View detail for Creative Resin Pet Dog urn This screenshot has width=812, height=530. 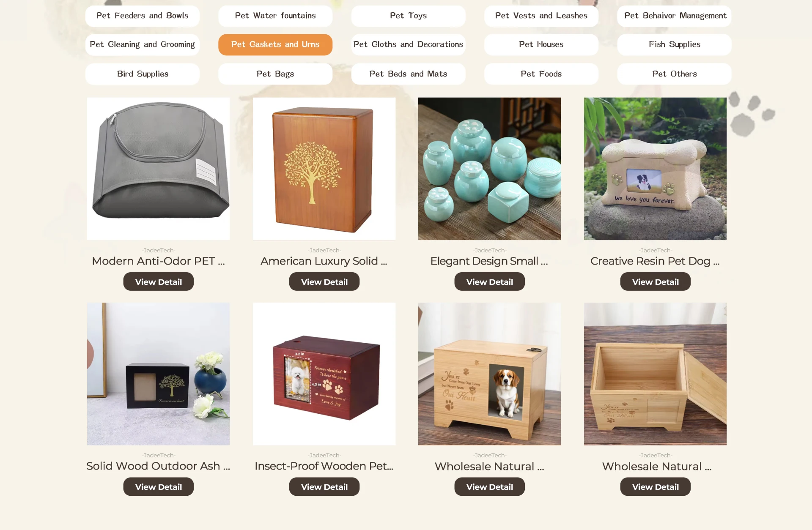[655, 281]
